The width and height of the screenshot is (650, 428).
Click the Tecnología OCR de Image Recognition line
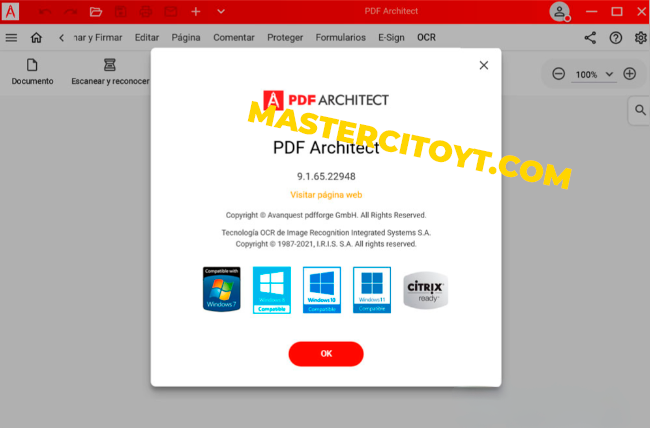point(326,233)
